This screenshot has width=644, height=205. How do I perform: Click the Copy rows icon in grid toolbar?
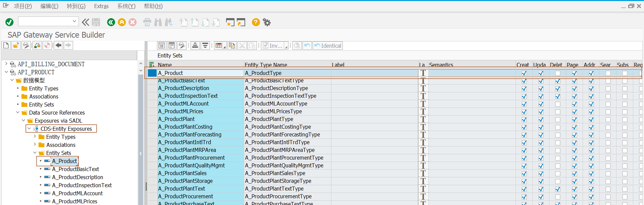click(x=232, y=46)
